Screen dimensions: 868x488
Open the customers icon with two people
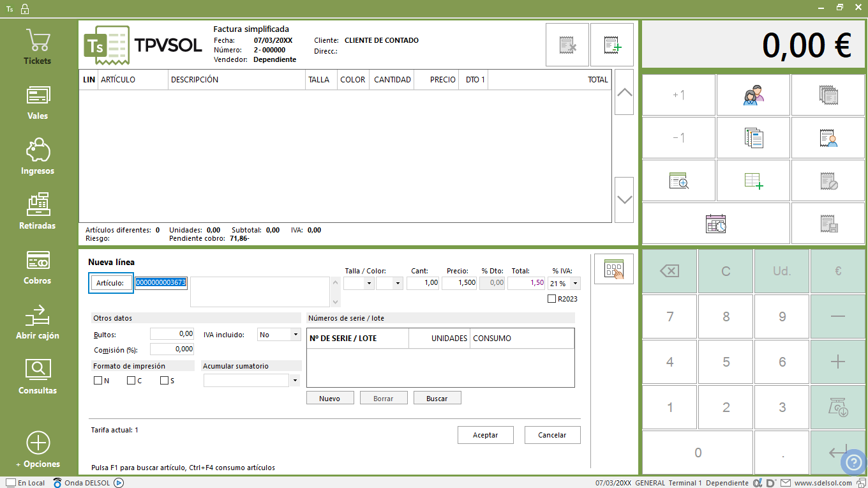(x=753, y=95)
